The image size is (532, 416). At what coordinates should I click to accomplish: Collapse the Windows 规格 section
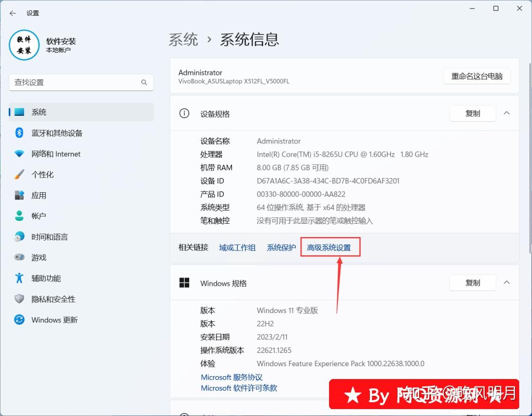[x=506, y=282]
